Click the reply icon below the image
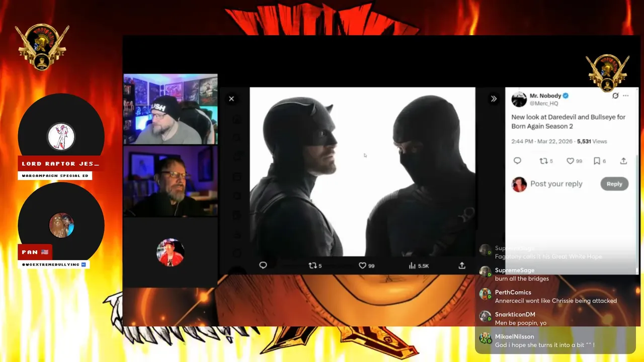 [x=263, y=265]
